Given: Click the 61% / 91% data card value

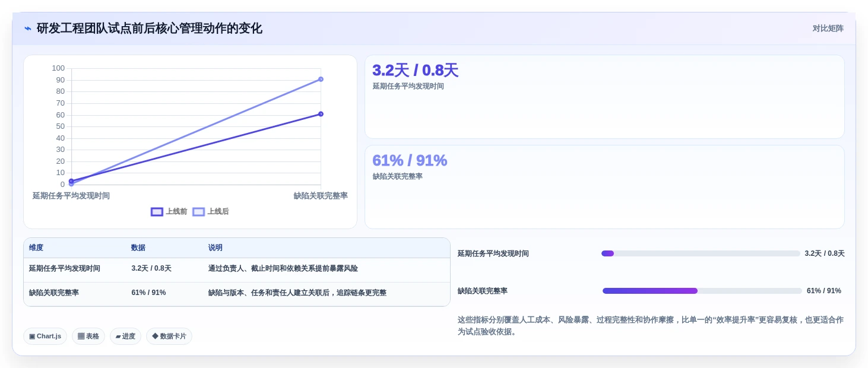Looking at the screenshot, I should click(x=410, y=160).
